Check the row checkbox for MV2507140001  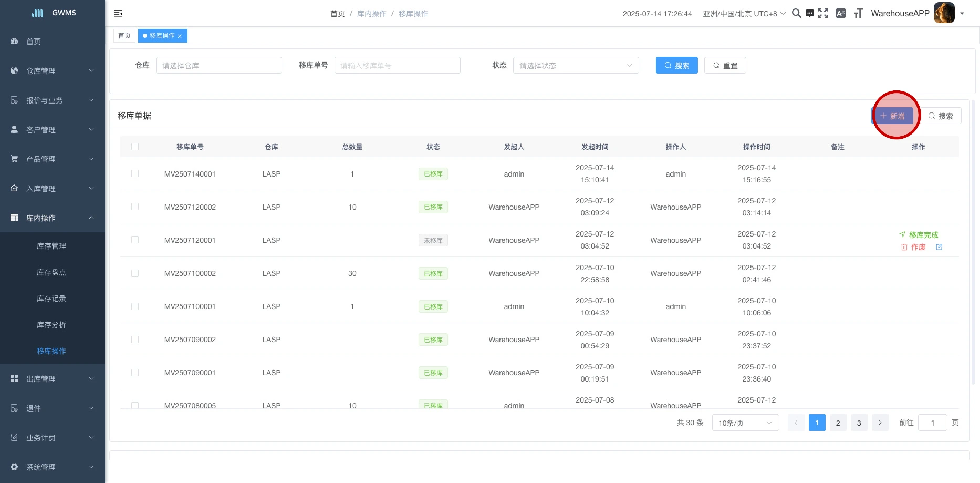point(135,173)
